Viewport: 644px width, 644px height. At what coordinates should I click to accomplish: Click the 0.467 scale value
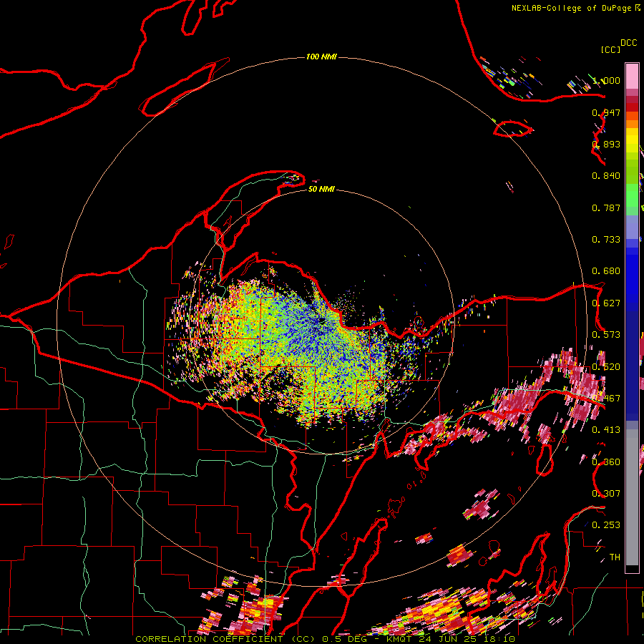606,398
